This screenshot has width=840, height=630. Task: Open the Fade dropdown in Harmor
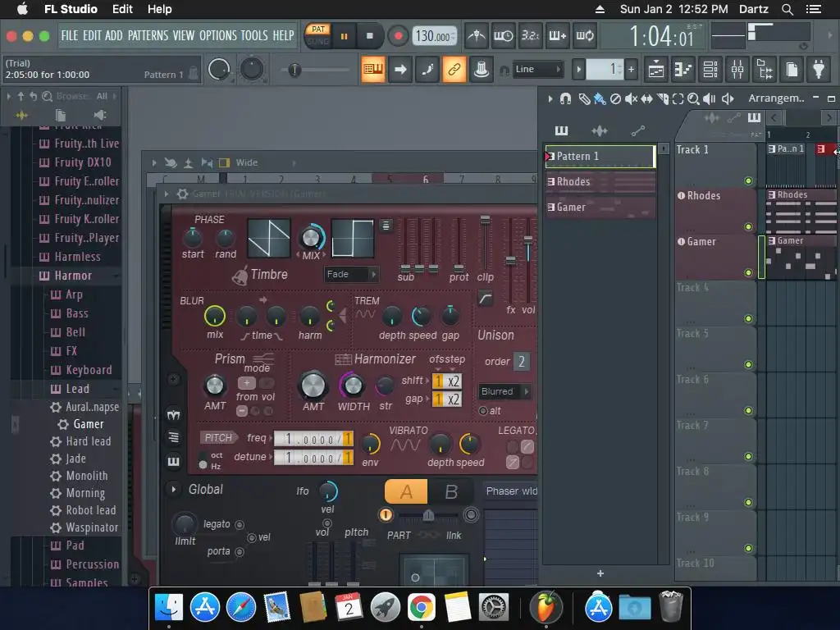pyautogui.click(x=351, y=274)
